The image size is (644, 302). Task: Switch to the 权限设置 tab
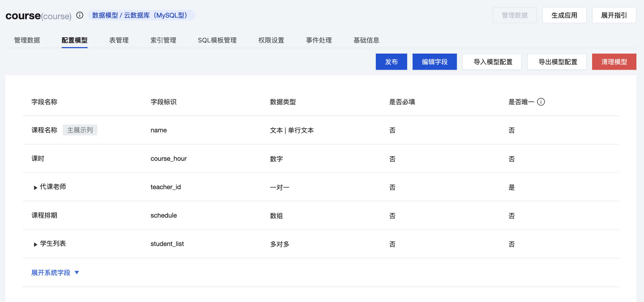click(x=271, y=40)
